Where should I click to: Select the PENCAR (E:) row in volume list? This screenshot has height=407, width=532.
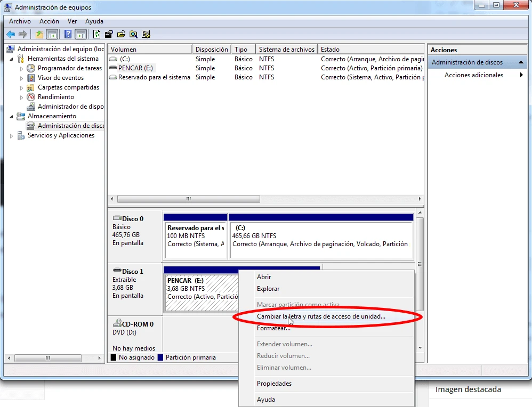click(267, 68)
